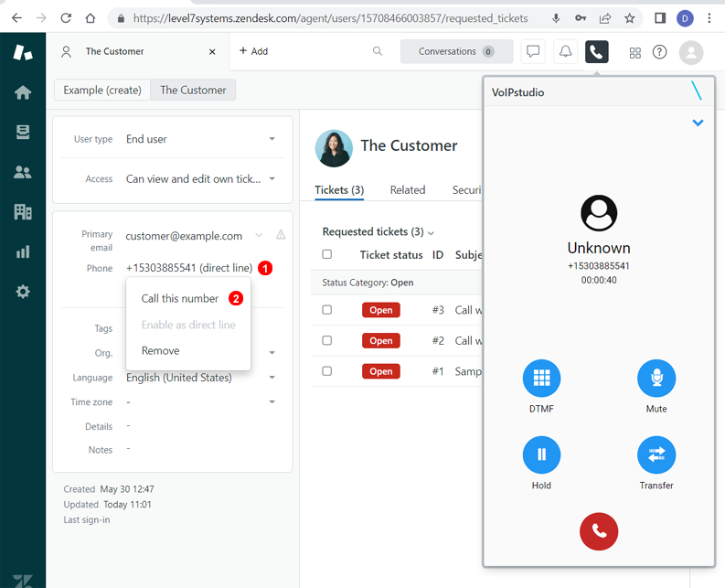Open the Views icon in the sidebar
Viewport: 725px width, 588px height.
coord(23,133)
